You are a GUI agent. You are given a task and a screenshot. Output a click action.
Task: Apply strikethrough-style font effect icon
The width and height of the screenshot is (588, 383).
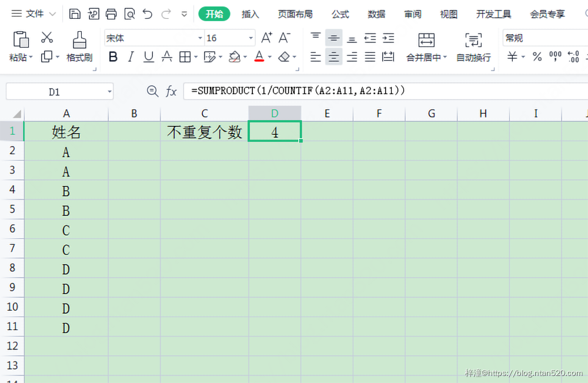coord(167,57)
